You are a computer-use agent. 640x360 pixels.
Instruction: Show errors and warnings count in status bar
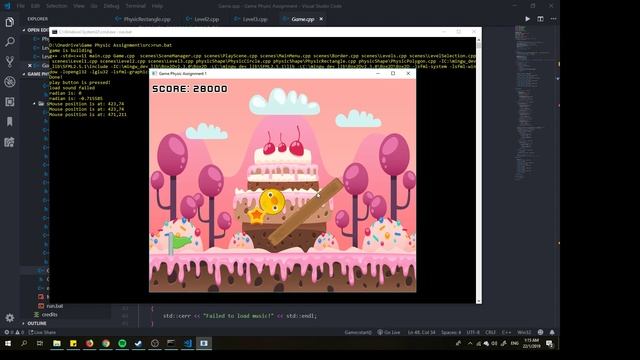click(13, 332)
